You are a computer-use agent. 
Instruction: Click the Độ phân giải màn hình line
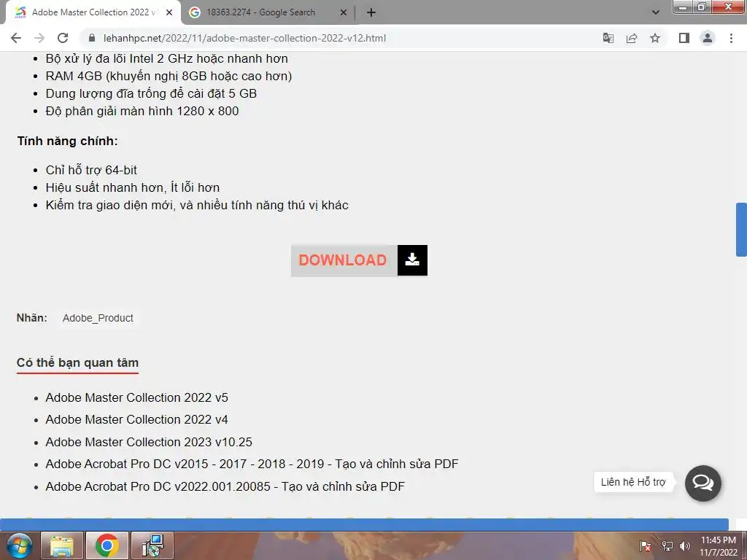click(142, 111)
